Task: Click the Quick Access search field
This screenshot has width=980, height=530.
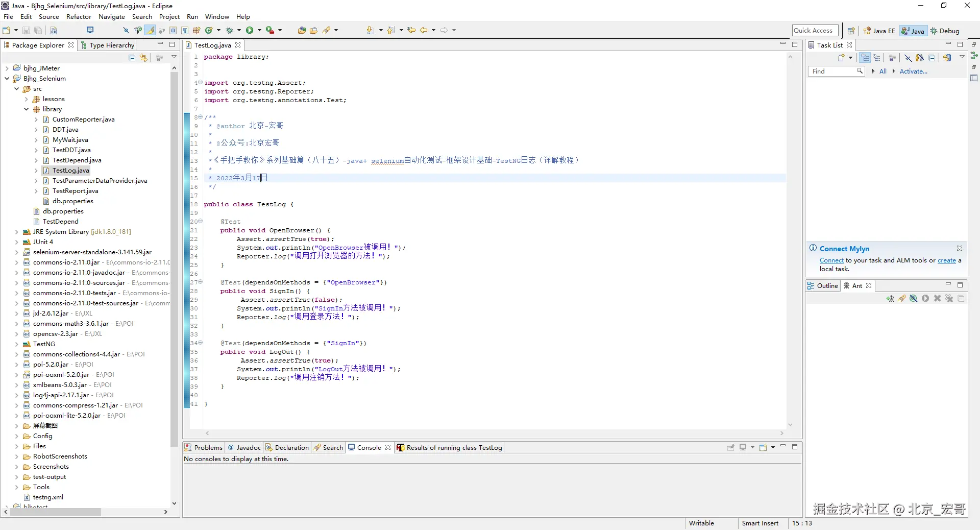Action: [815, 31]
